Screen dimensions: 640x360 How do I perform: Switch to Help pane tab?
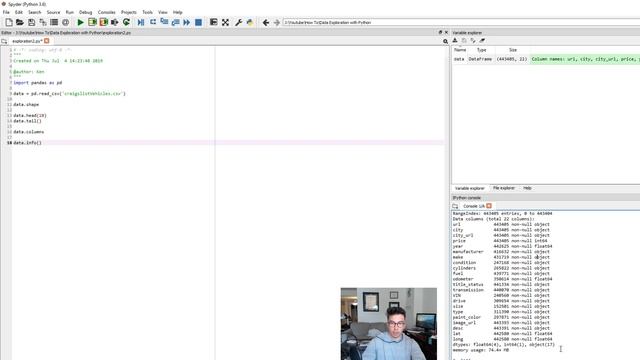(527, 188)
